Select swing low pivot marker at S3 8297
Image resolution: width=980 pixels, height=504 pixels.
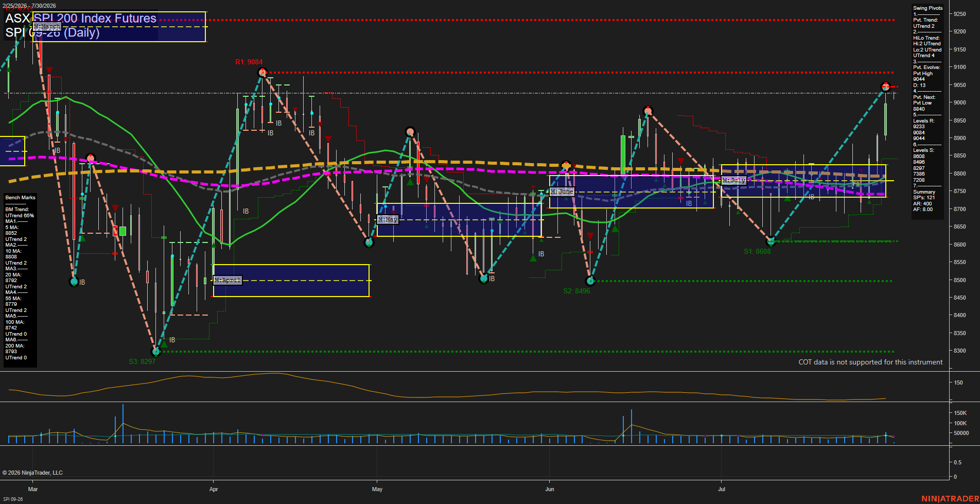point(156,352)
